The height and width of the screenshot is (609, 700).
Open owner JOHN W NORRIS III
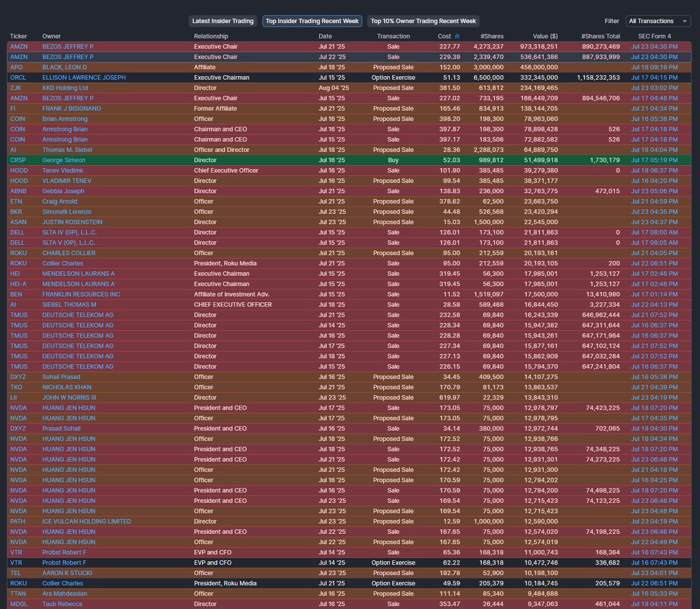(x=69, y=398)
